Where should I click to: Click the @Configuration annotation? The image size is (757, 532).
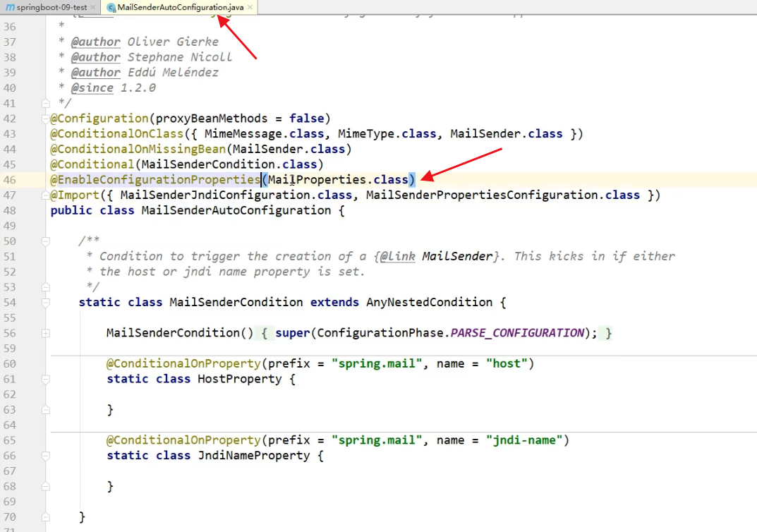tap(99, 119)
